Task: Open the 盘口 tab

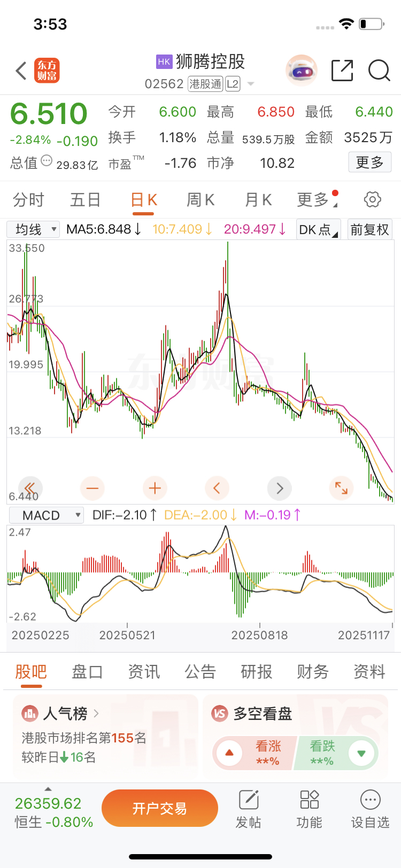Action: [87, 671]
